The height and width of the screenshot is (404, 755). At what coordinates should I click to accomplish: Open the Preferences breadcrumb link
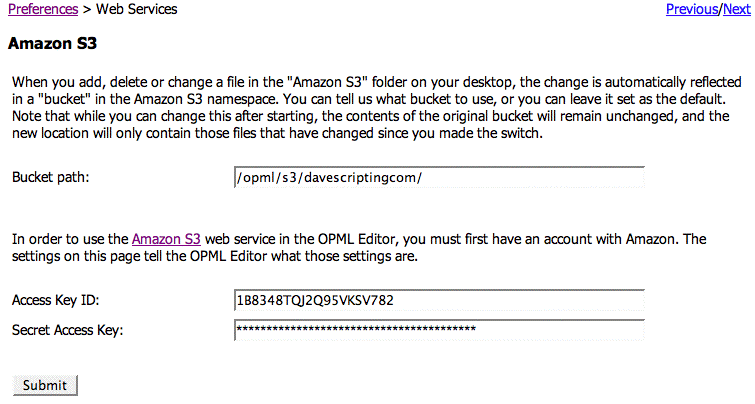(x=42, y=9)
